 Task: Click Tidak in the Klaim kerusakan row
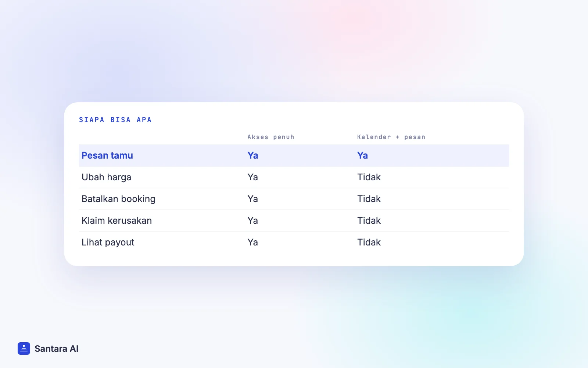coord(369,220)
